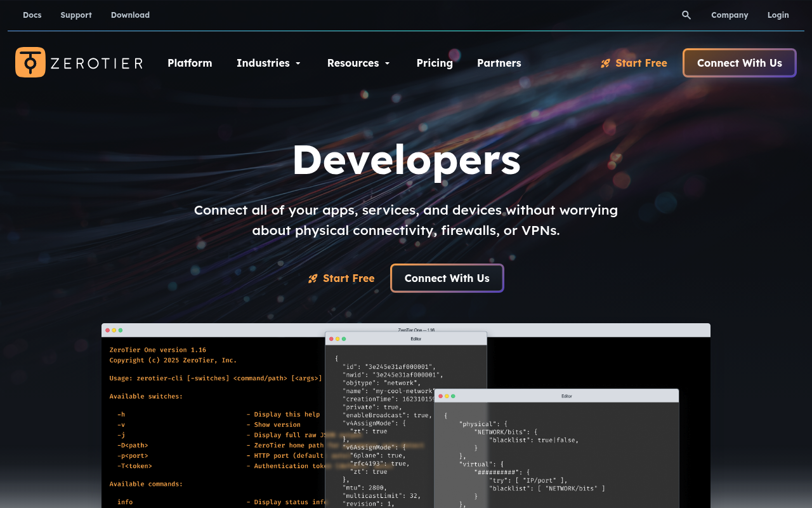
Task: Click the "blacklist": true|false line
Action: click(x=534, y=439)
